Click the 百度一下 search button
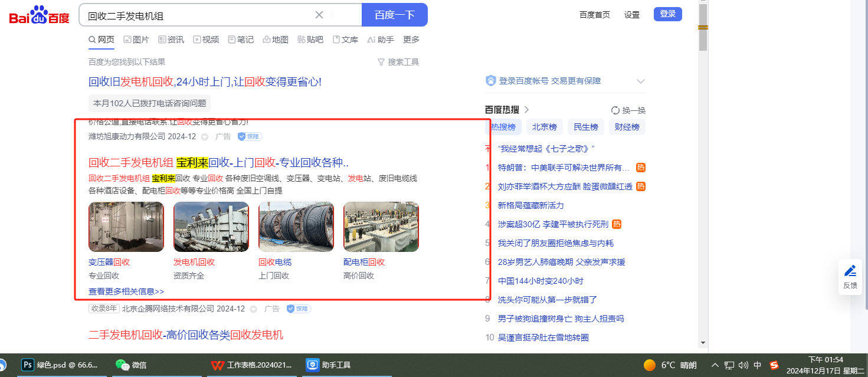Viewport: 868px width, 377px height. (x=394, y=15)
